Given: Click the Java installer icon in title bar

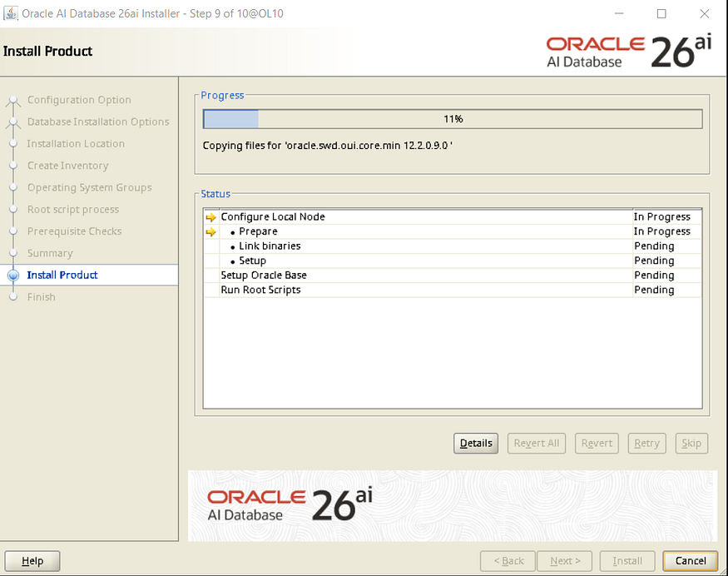Looking at the screenshot, I should click(10, 13).
